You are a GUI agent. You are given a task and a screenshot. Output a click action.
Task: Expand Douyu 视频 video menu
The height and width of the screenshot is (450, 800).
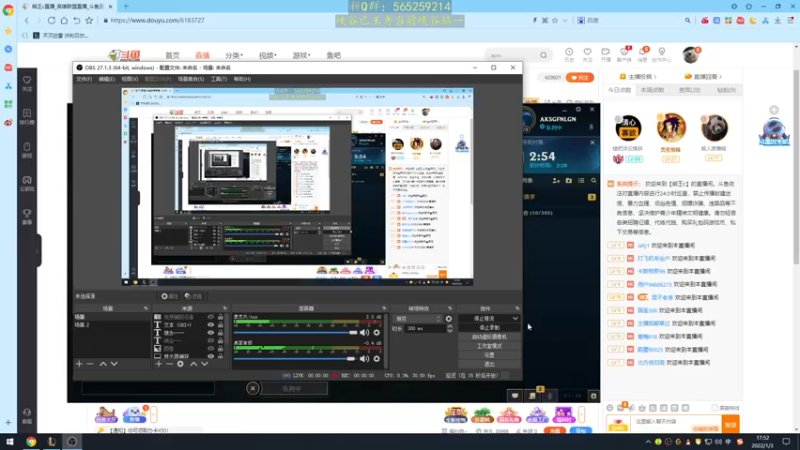click(267, 55)
